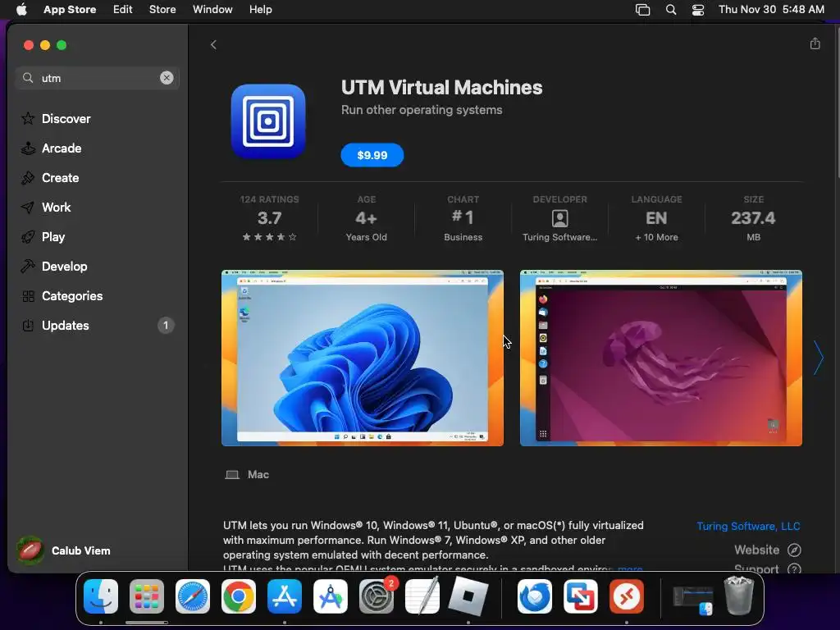Open the Ubuntu jellyfish screenshot thumbnail
The width and height of the screenshot is (840, 630).
tap(660, 358)
